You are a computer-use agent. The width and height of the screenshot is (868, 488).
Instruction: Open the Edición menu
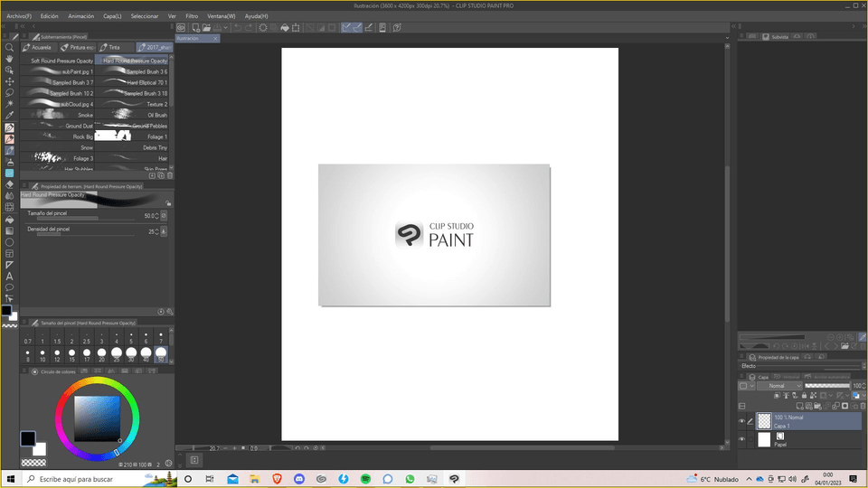[49, 16]
